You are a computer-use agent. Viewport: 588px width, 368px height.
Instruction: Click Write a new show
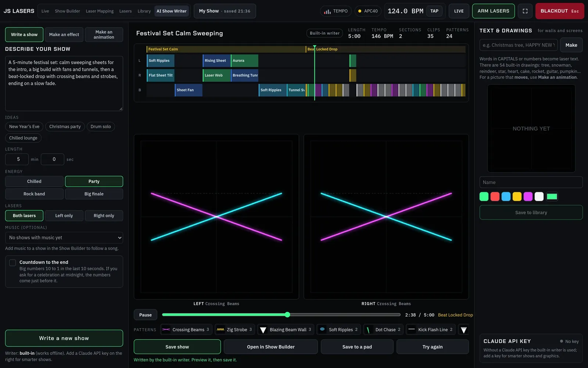click(x=64, y=338)
